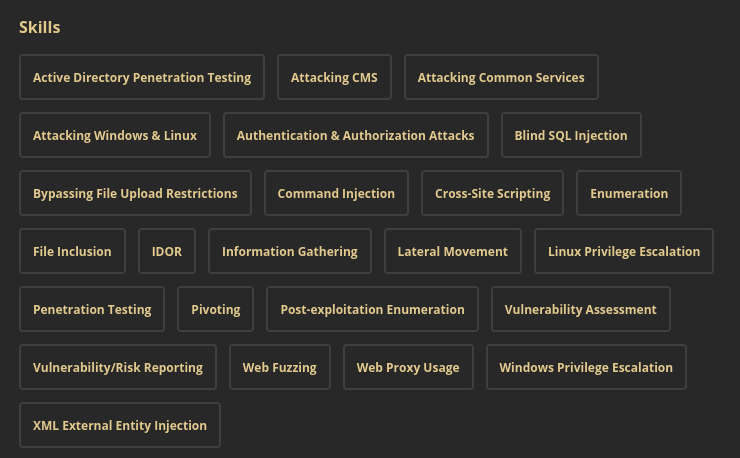Click the Vulnerability Assessment tag
The height and width of the screenshot is (458, 740).
pyautogui.click(x=580, y=309)
